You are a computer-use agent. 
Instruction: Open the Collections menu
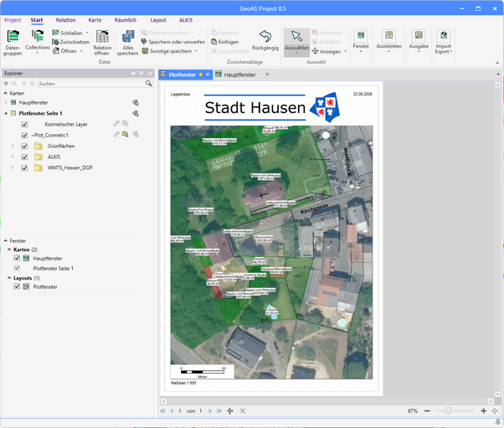tap(38, 41)
